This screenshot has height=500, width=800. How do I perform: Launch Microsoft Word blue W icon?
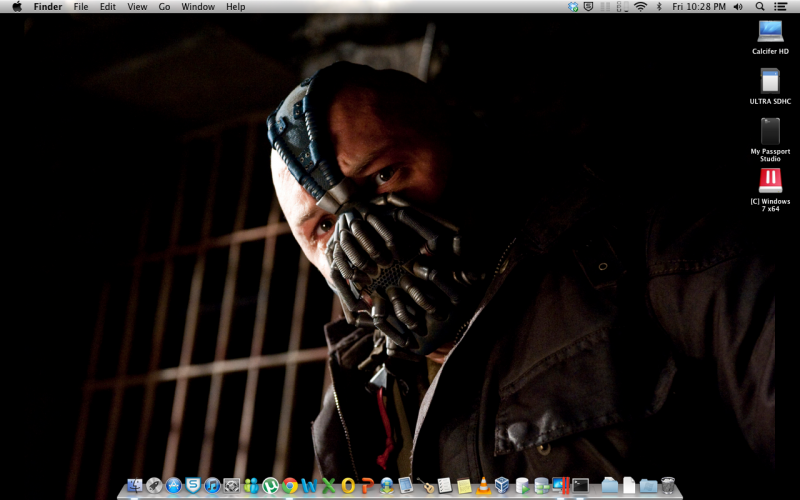tap(309, 485)
